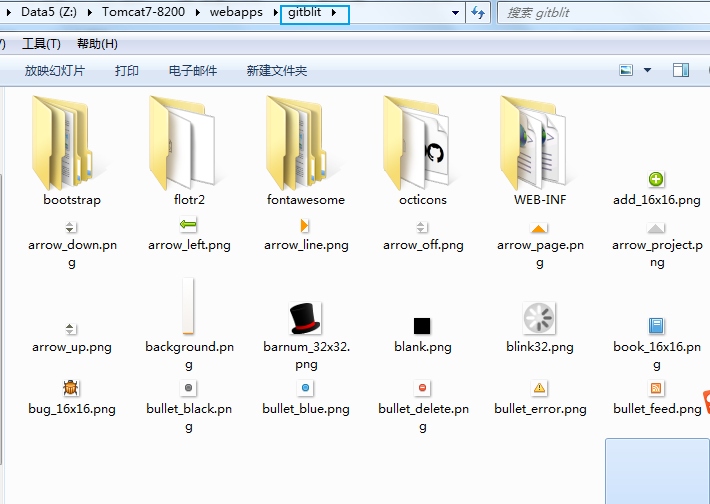Select the blank.png black square icon

coord(422,326)
